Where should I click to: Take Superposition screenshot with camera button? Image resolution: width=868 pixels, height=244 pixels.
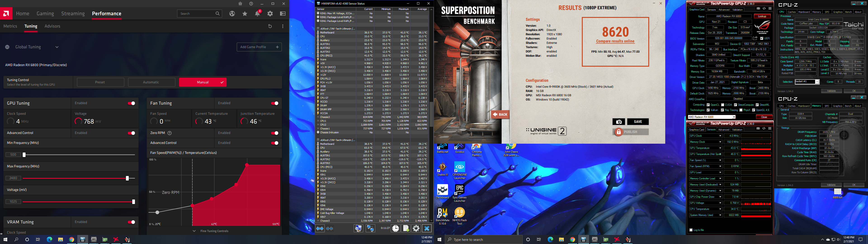(619, 122)
